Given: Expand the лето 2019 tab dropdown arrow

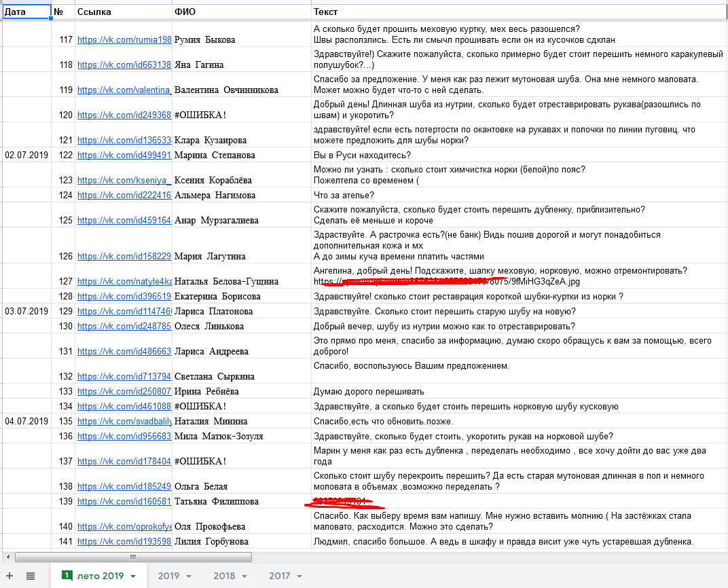Looking at the screenshot, I should (133, 576).
